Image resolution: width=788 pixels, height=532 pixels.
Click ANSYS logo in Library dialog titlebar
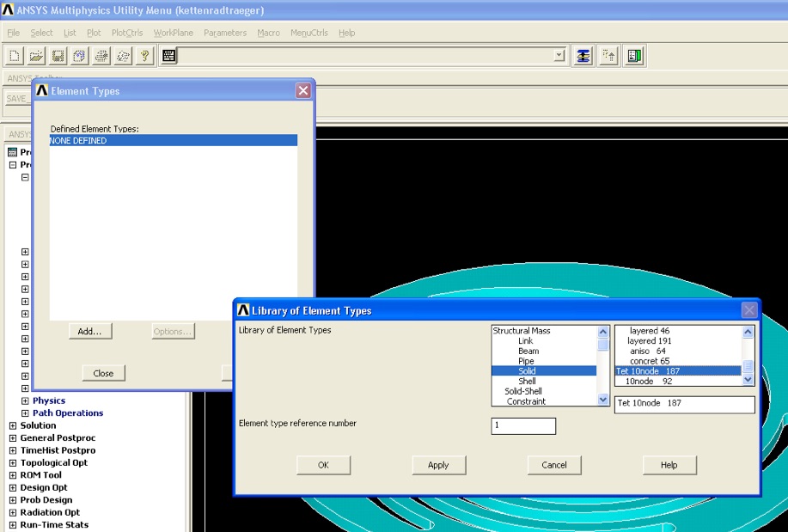point(243,310)
